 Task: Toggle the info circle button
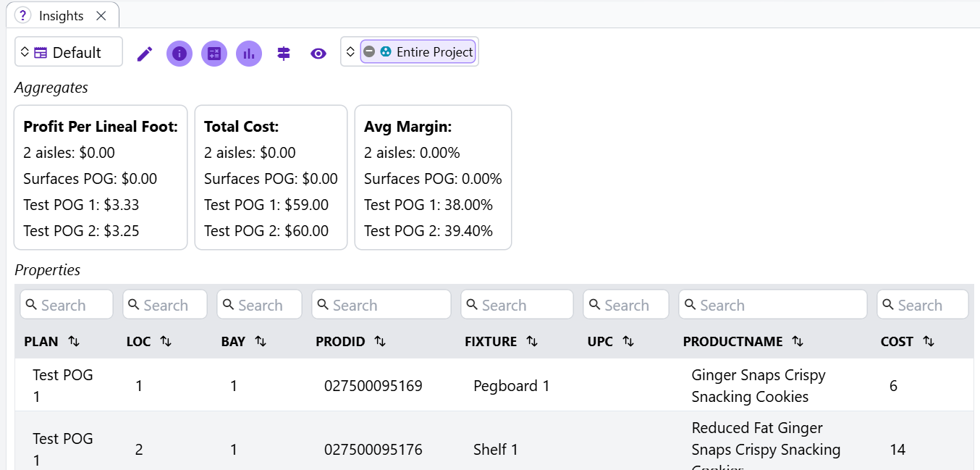click(x=179, y=54)
